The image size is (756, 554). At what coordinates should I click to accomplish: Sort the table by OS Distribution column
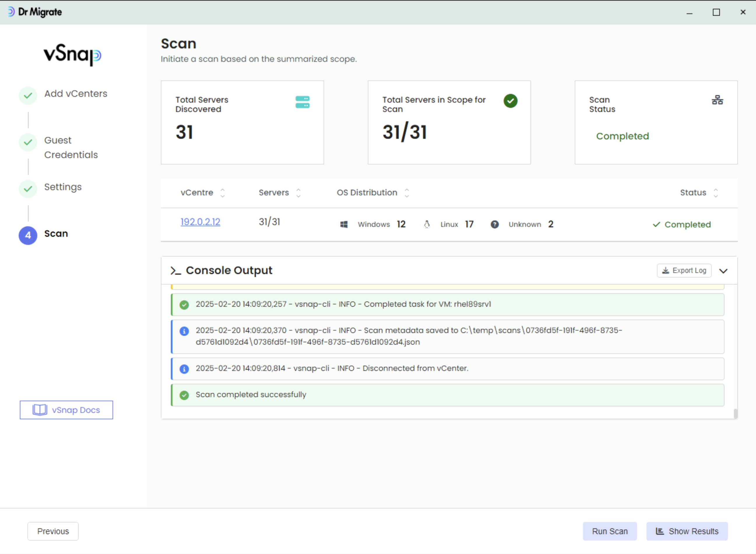click(407, 193)
